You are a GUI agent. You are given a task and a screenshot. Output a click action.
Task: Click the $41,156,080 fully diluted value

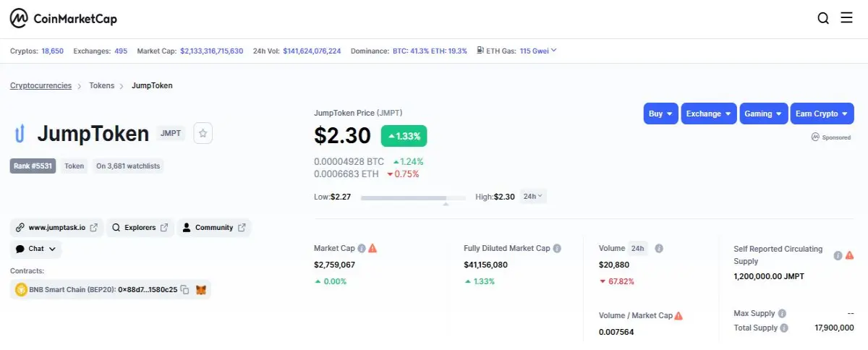(x=485, y=265)
